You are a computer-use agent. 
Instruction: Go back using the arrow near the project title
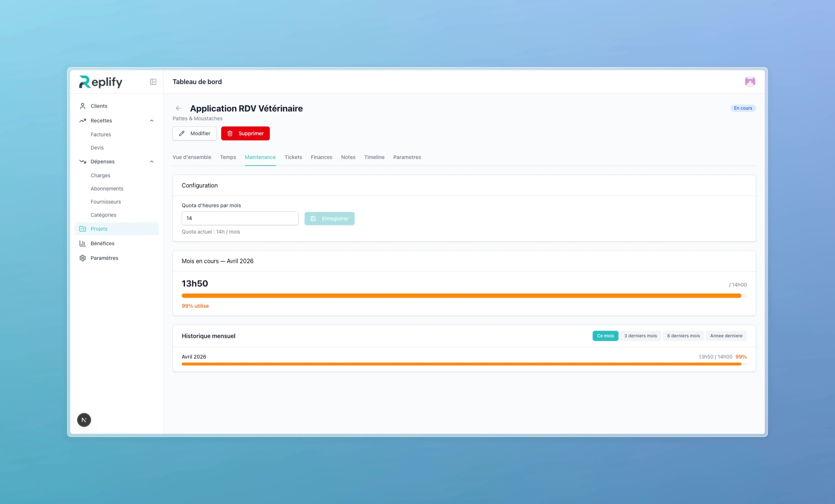(x=178, y=108)
